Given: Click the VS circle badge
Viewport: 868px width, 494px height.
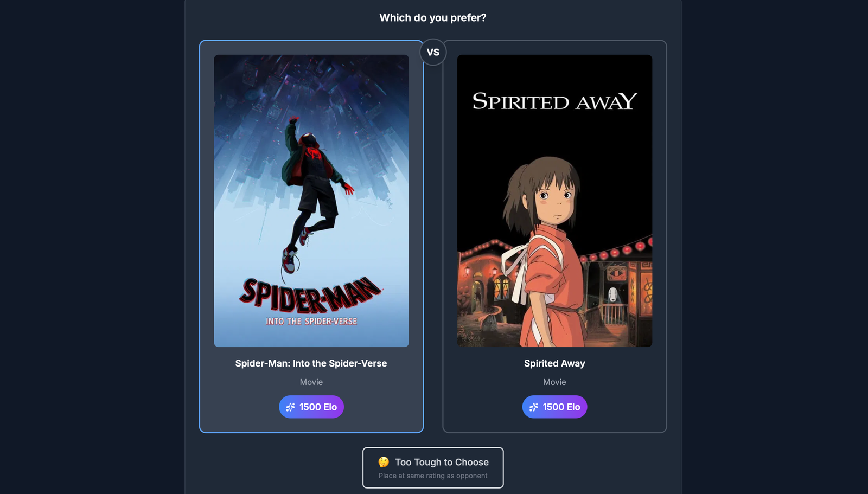Looking at the screenshot, I should [x=433, y=52].
